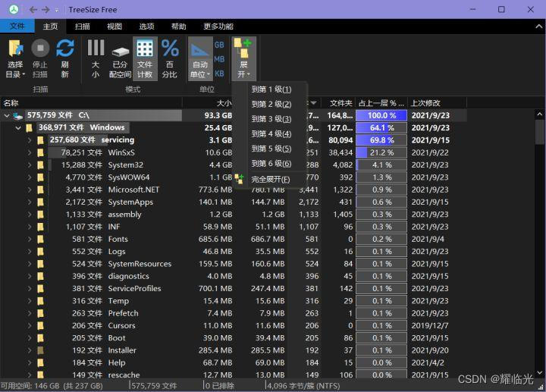
Task: Click the INF folder icon
Action: (40, 227)
